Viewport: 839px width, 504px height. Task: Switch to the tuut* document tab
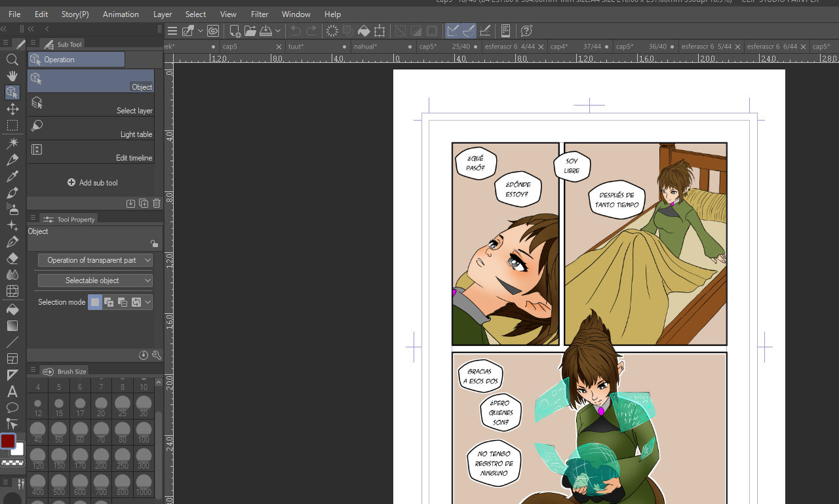(317, 47)
